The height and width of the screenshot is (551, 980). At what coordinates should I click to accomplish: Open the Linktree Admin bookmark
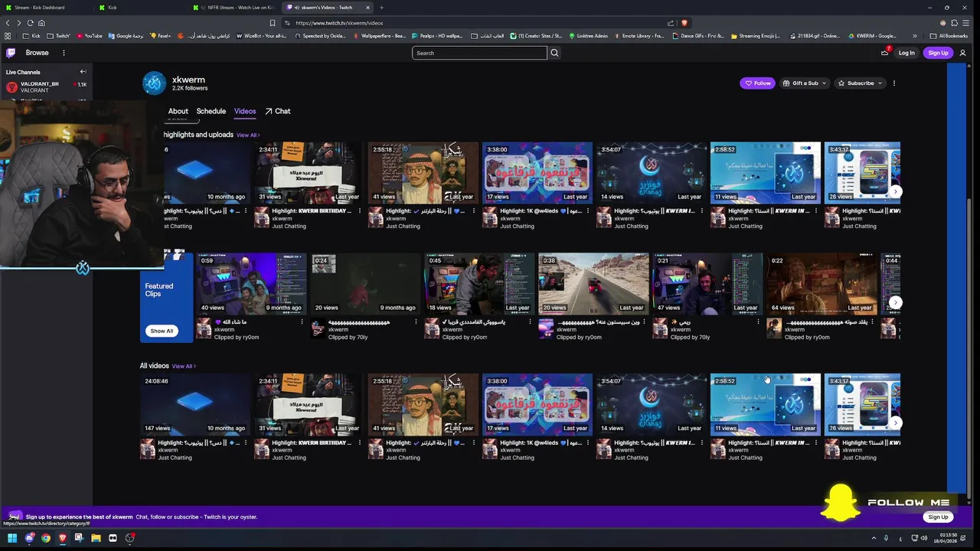588,36
